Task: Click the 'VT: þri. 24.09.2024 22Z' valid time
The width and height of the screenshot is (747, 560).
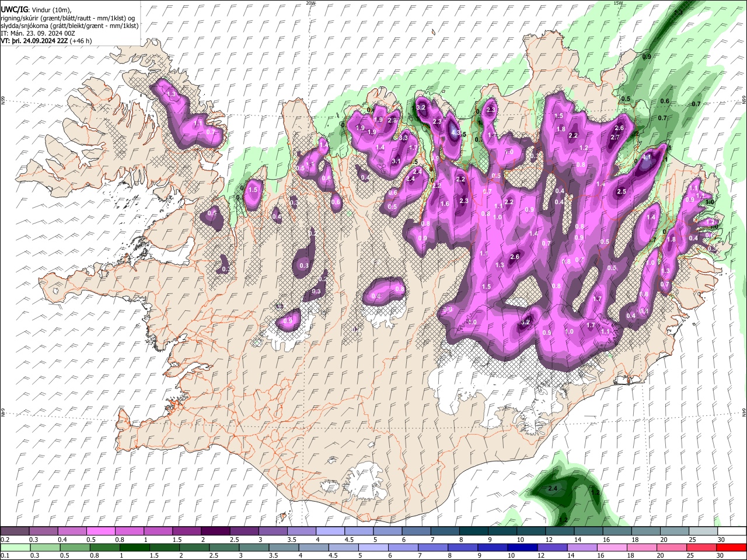Action: pyautogui.click(x=34, y=41)
